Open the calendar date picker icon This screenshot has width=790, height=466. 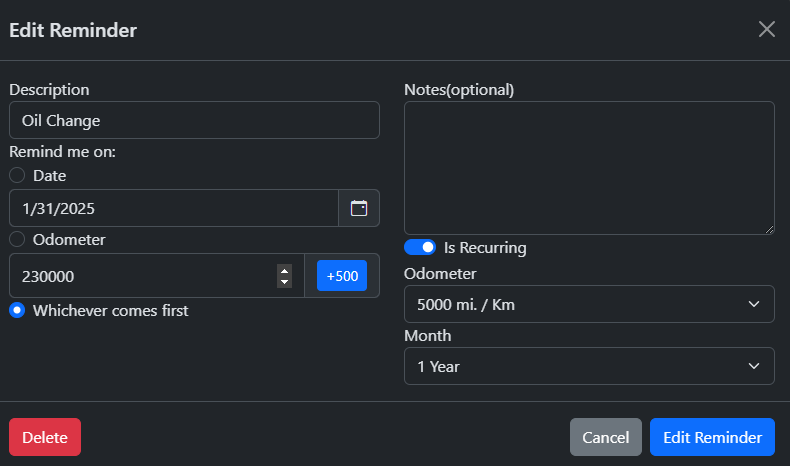pos(359,208)
